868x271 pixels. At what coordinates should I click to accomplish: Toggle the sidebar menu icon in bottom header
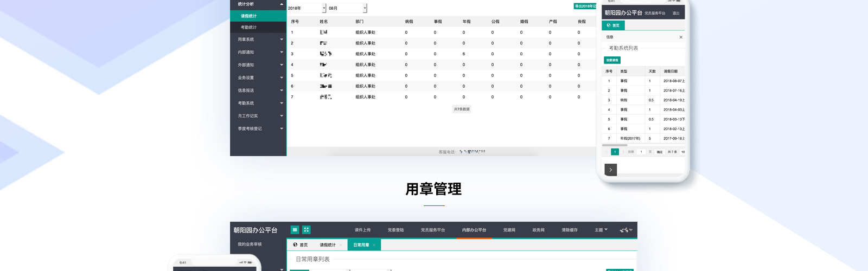(x=295, y=230)
